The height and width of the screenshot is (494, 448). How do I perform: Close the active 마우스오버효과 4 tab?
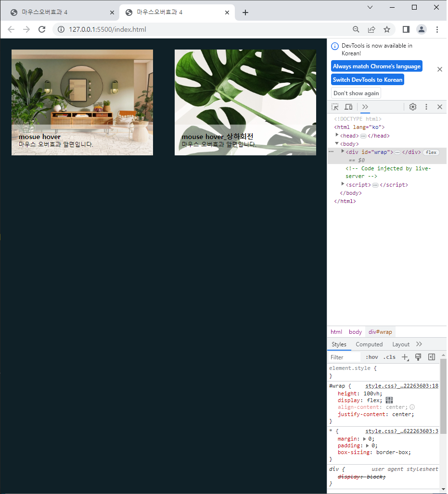click(x=227, y=13)
